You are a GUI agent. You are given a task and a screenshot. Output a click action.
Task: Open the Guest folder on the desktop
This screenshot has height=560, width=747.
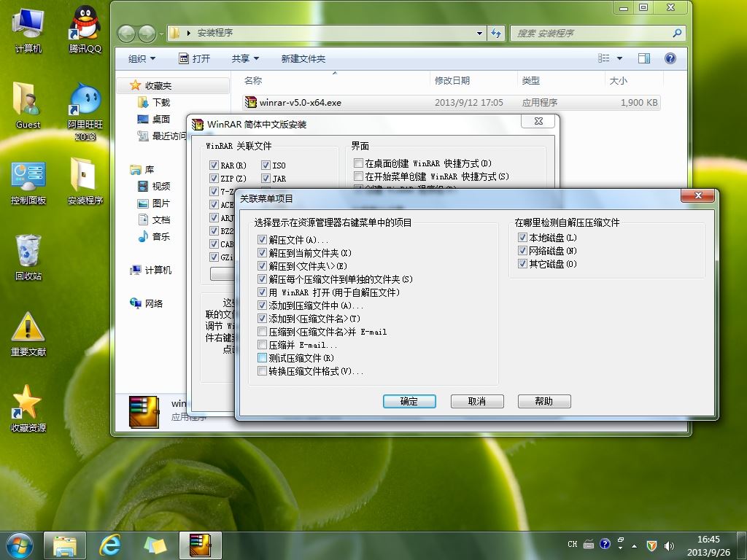point(28,105)
